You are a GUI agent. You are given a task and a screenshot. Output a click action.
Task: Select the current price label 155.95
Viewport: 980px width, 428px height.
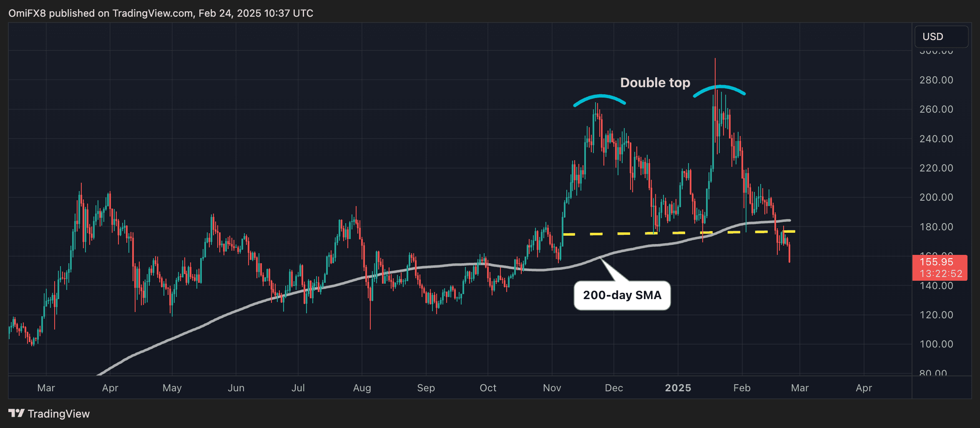click(x=937, y=262)
